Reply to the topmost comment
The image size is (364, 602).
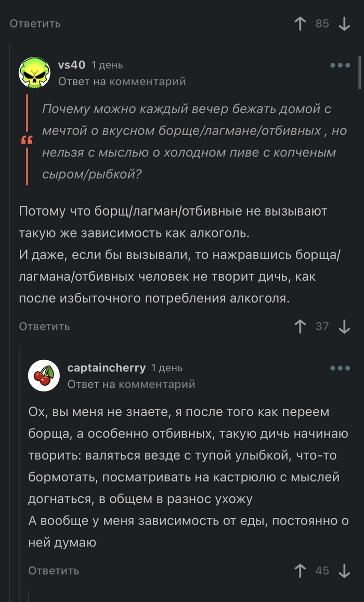click(x=35, y=23)
